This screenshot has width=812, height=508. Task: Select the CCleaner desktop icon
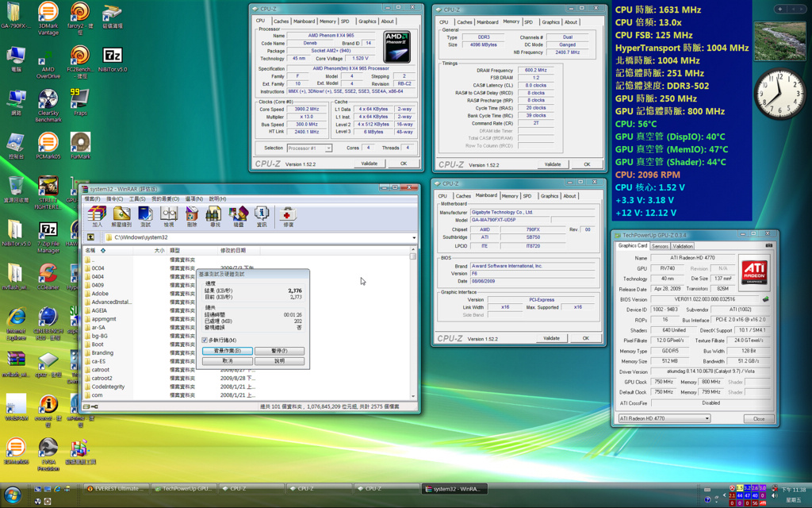pyautogui.click(x=48, y=276)
